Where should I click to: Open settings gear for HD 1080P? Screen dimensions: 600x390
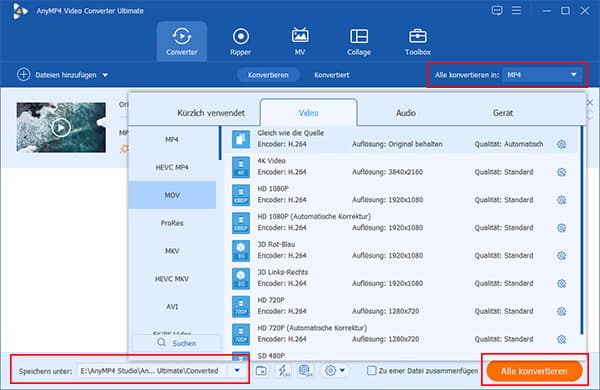[561, 200]
